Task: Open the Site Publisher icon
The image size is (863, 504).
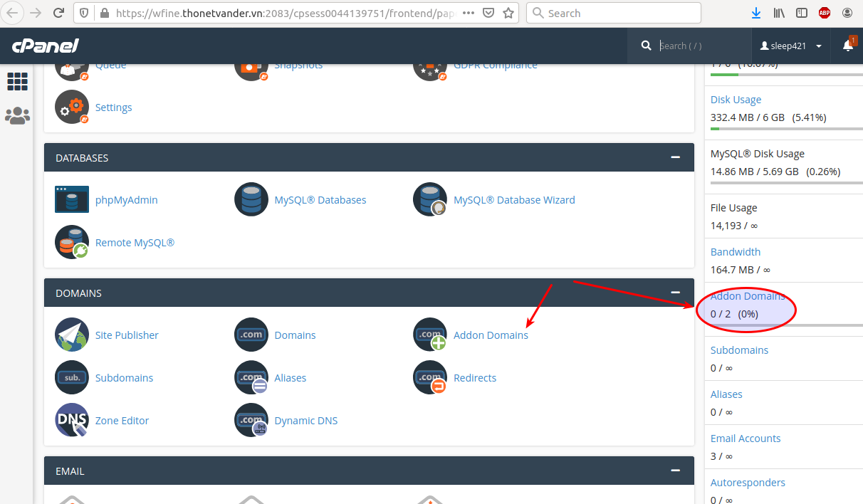Action: [x=72, y=335]
